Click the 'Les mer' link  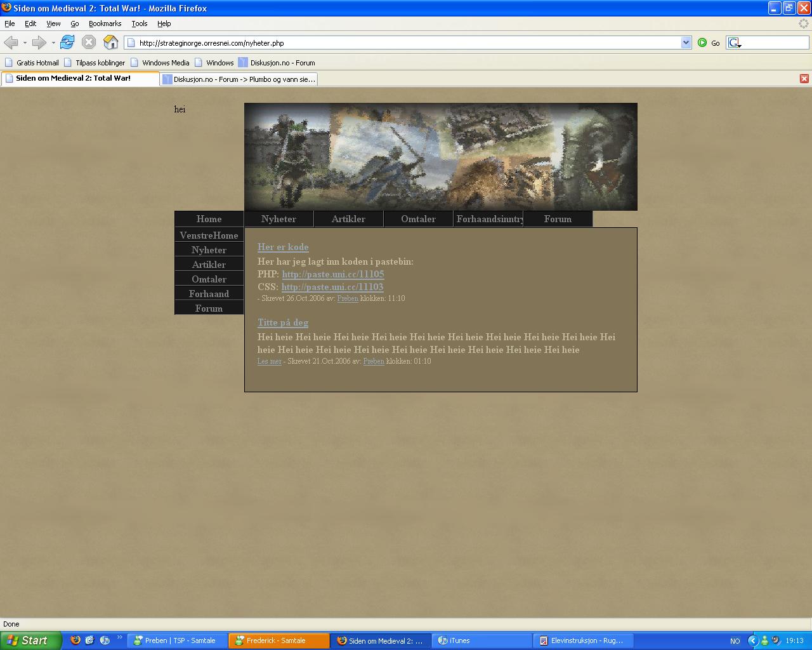(x=270, y=361)
